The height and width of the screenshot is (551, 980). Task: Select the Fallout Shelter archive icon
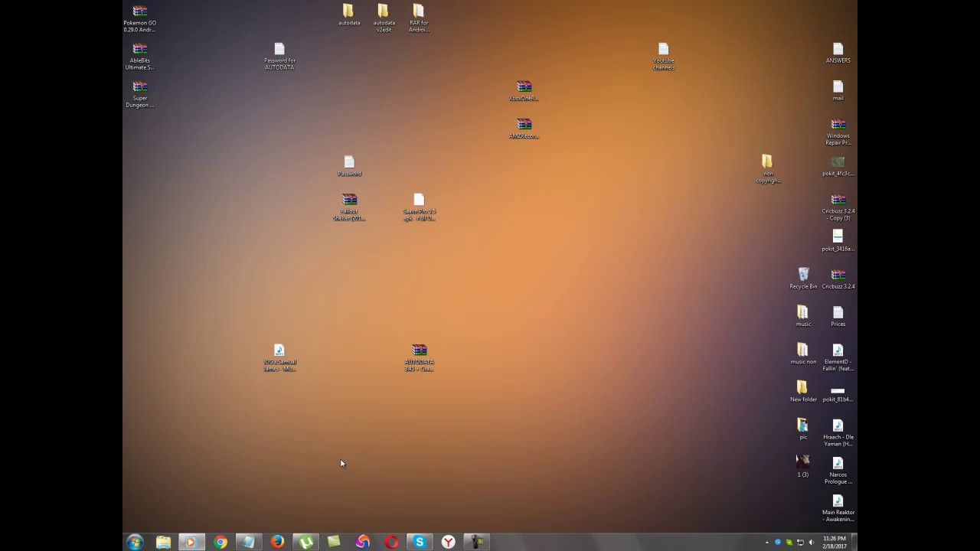(349, 207)
